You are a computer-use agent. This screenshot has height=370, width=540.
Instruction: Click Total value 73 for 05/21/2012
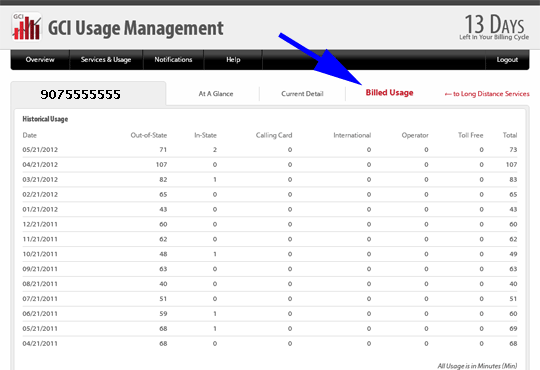[x=513, y=150]
